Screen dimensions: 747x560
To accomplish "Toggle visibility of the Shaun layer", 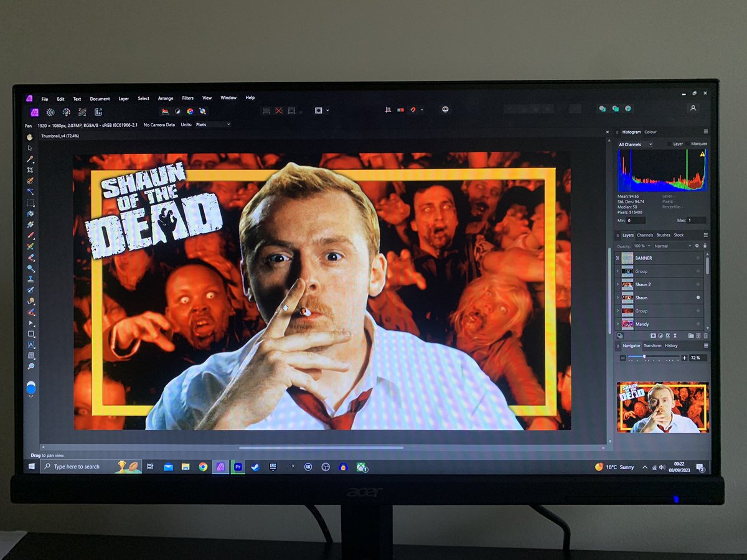I will click(698, 298).
